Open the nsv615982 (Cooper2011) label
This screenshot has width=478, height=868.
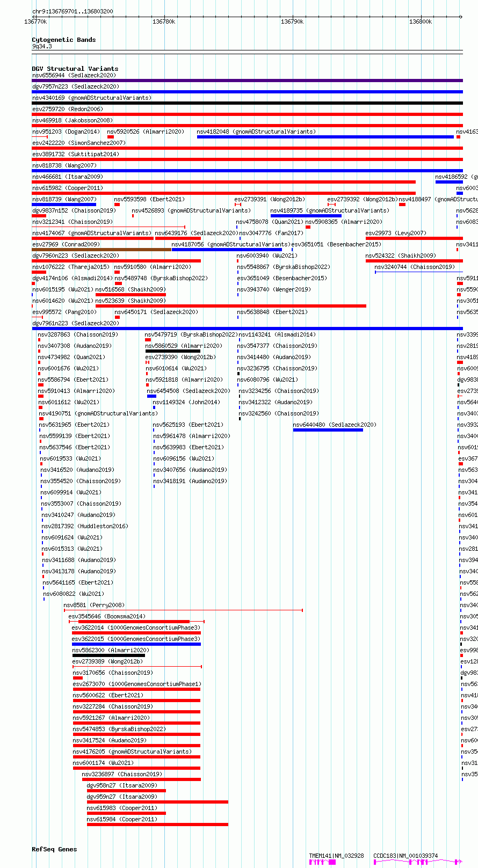pyautogui.click(x=68, y=188)
